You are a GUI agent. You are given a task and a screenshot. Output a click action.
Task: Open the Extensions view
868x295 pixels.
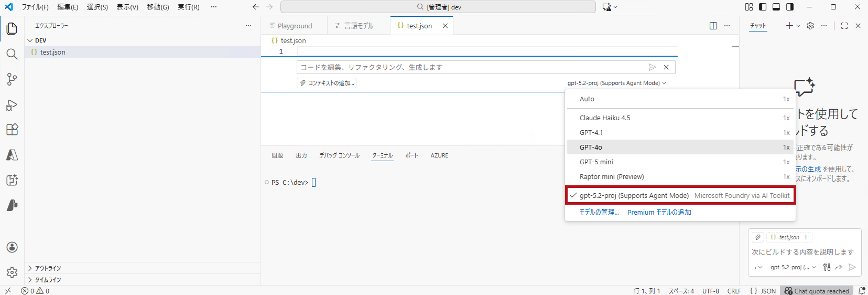12,130
